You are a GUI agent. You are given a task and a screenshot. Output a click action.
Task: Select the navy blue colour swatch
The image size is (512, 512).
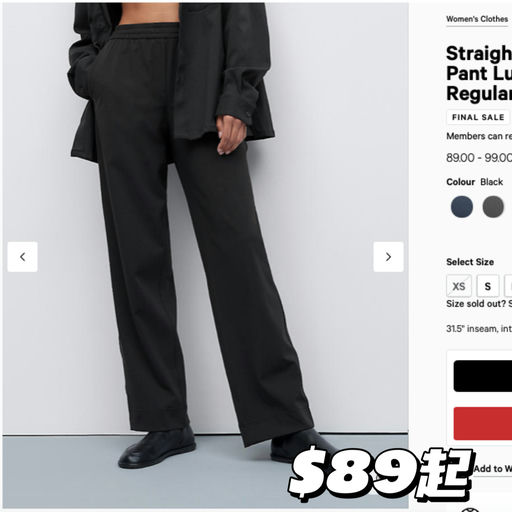[462, 207]
